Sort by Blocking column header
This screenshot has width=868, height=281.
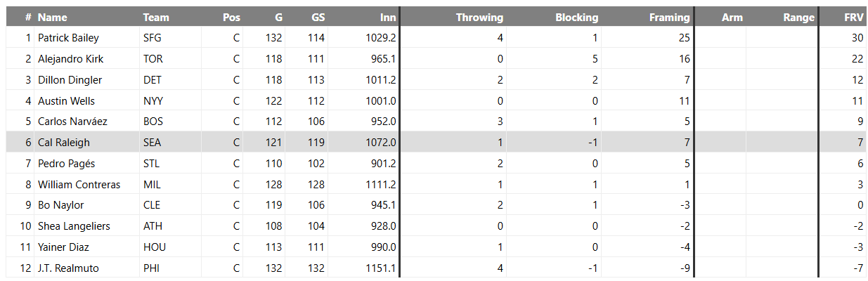[577, 18]
